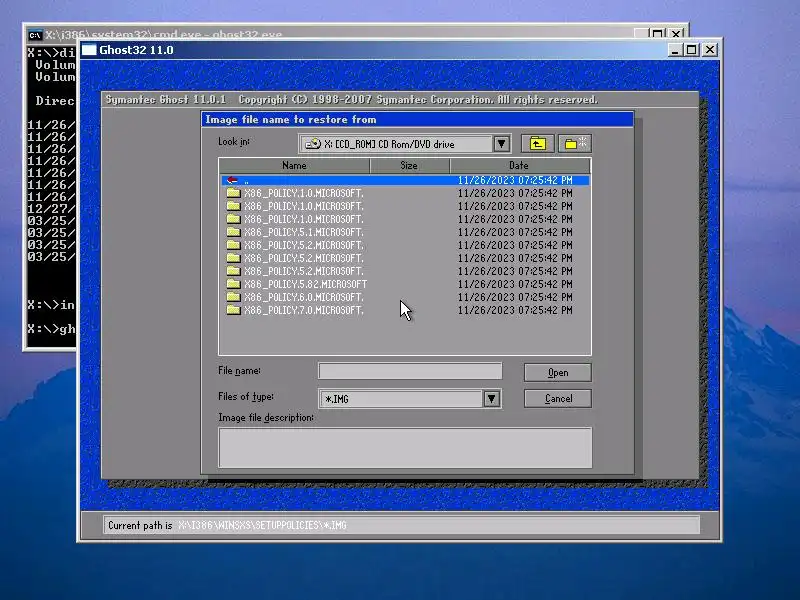Select the X86_POLICY.5.82.MICROSOFT folder name
Image resolution: width=800 pixels, height=600 pixels.
coord(305,284)
